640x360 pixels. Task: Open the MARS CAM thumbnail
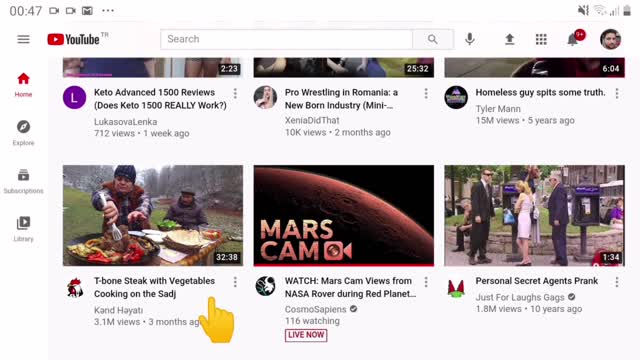click(344, 216)
